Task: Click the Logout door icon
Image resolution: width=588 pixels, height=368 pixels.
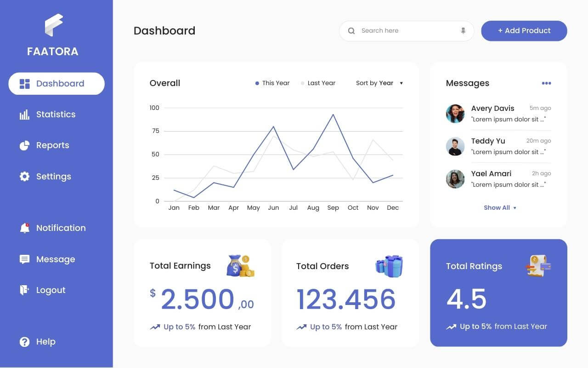Action: (25, 290)
